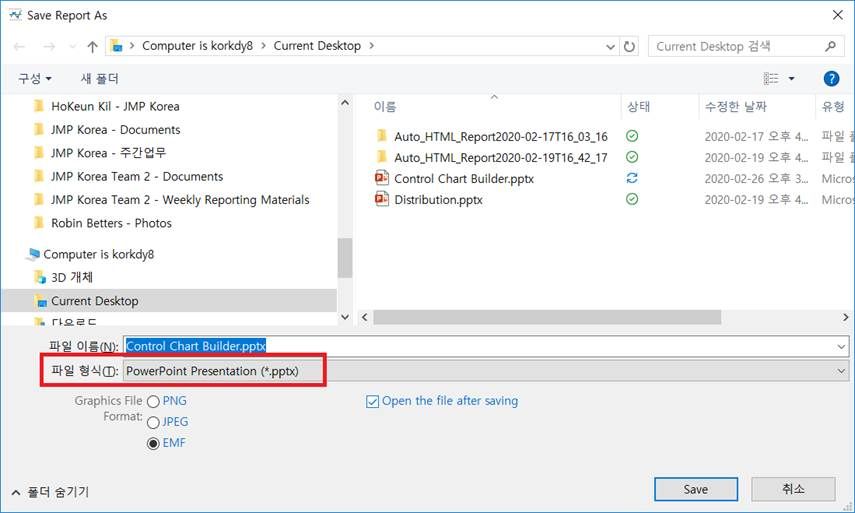Click the view options icon

point(772,78)
